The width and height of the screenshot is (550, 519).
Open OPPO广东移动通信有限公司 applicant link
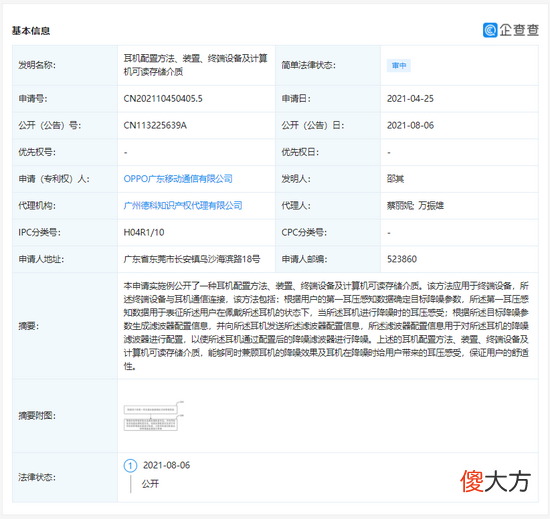178,179
